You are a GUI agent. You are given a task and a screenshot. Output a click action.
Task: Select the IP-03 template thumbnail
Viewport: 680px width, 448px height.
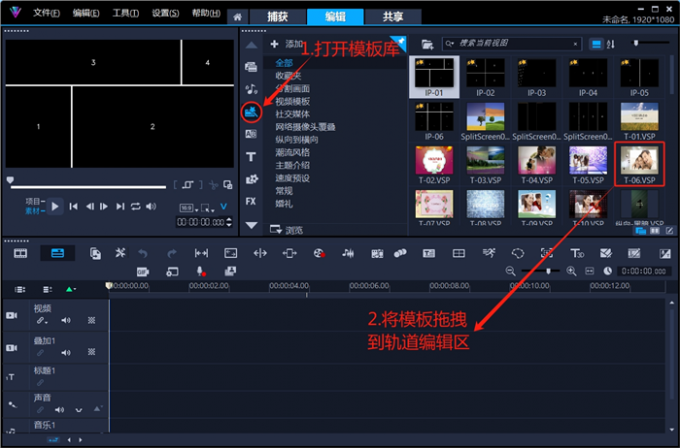[537, 77]
